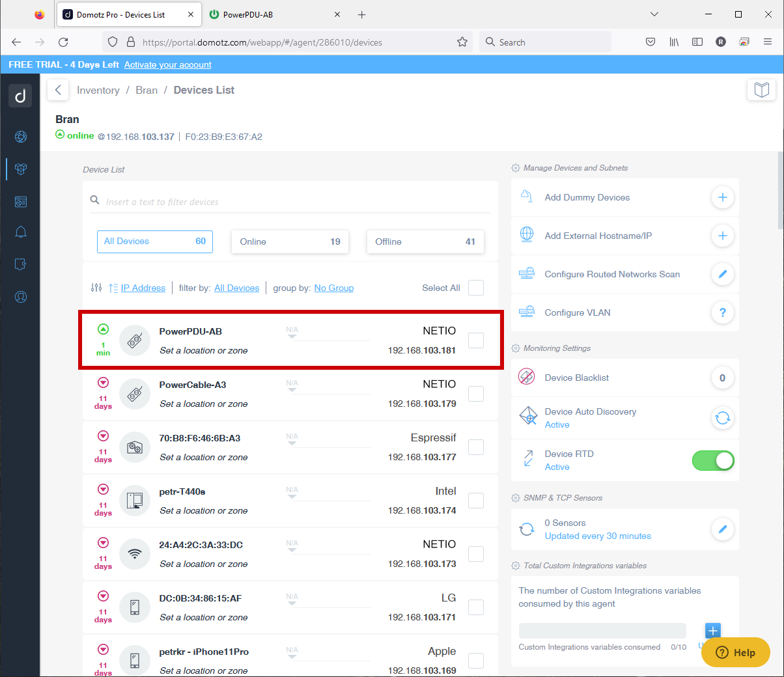This screenshot has width=784, height=677.
Task: Check 24:A4:2C:3A:33:DC device checkbox
Action: 476,553
